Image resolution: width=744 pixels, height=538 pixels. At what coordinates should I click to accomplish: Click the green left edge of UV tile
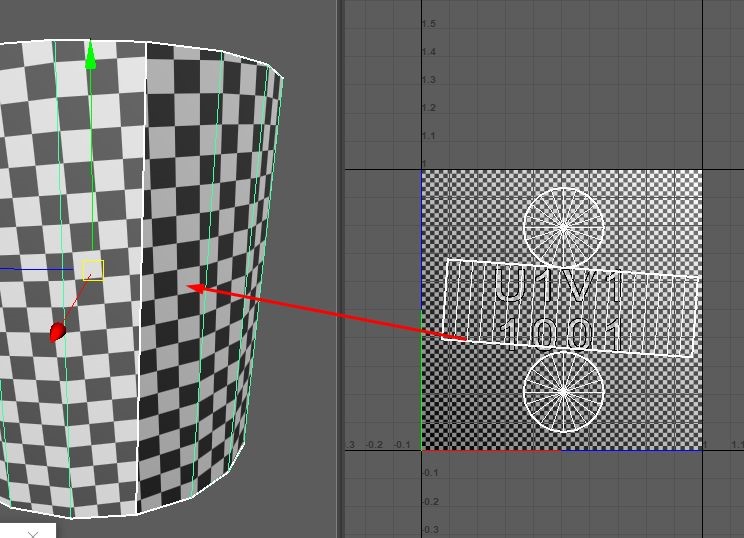click(422, 380)
